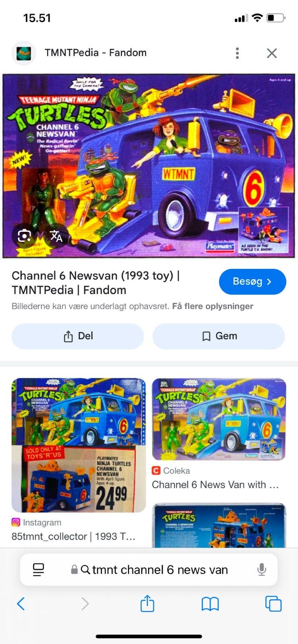Tap the Google Lens camera icon

pyautogui.click(x=24, y=235)
